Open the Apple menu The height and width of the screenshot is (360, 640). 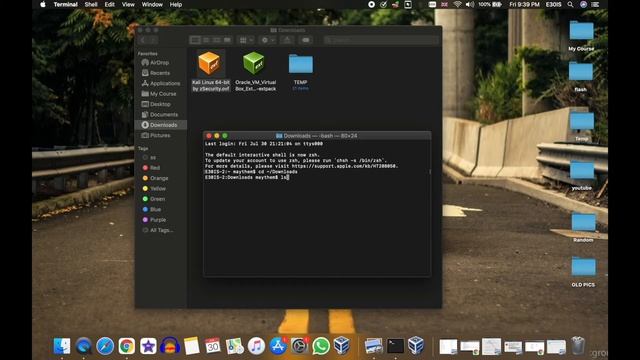(43, 4)
